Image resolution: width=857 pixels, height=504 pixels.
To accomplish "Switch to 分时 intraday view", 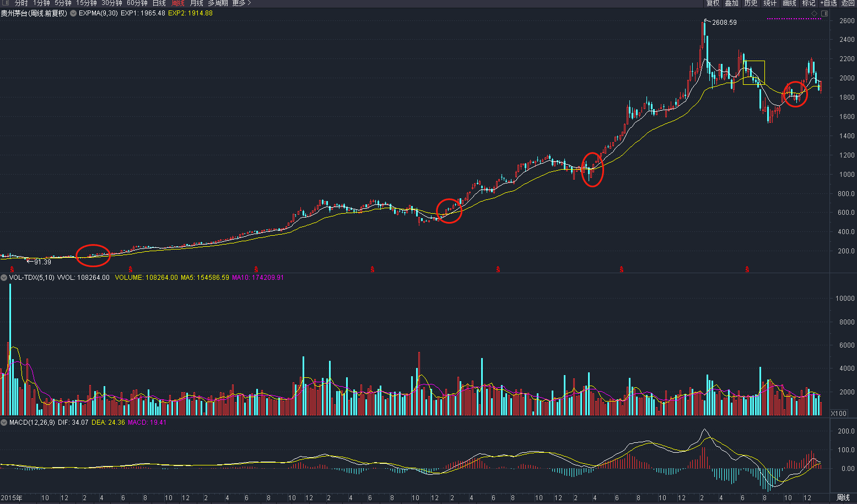I will [21, 3].
